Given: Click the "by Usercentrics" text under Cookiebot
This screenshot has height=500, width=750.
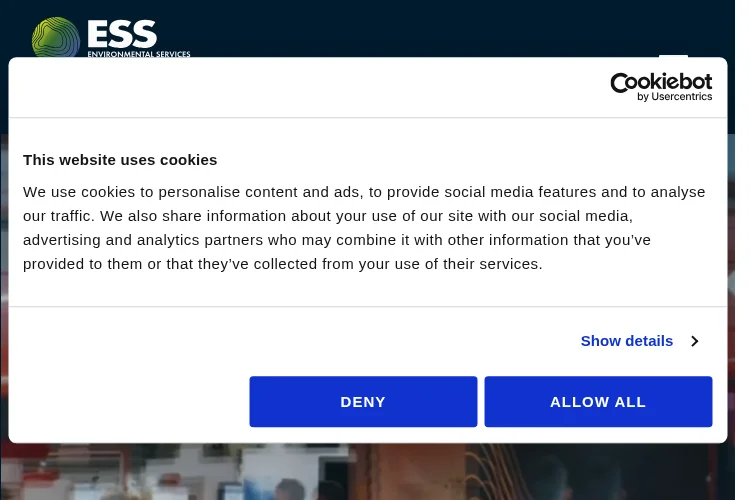Looking at the screenshot, I should coord(674,97).
